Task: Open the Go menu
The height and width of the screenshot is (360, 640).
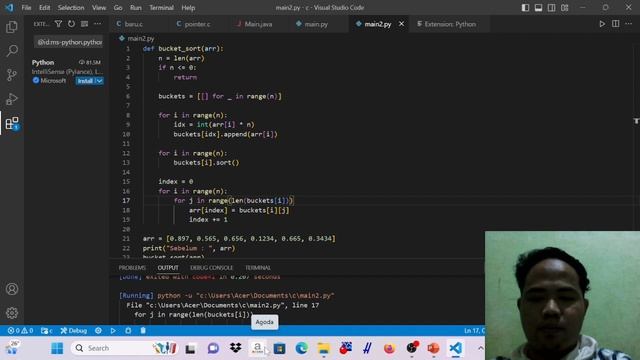Action: coord(118,8)
